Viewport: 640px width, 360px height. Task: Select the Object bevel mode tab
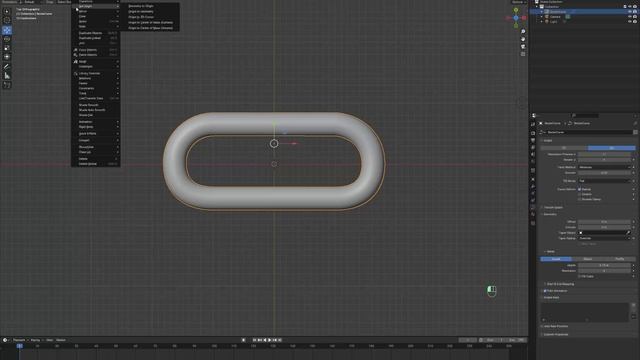[588, 259]
